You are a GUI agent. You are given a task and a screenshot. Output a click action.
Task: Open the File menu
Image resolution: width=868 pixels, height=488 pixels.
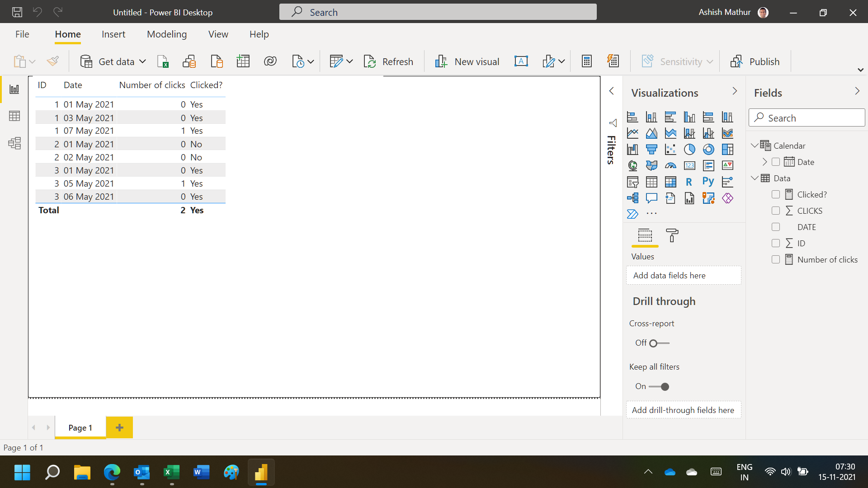[22, 34]
